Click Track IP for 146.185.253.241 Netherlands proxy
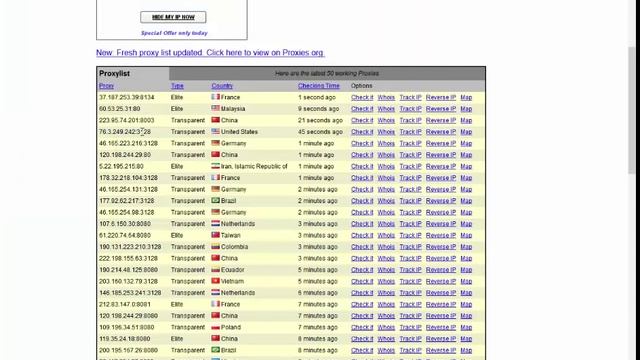640x360 pixels. pos(410,293)
